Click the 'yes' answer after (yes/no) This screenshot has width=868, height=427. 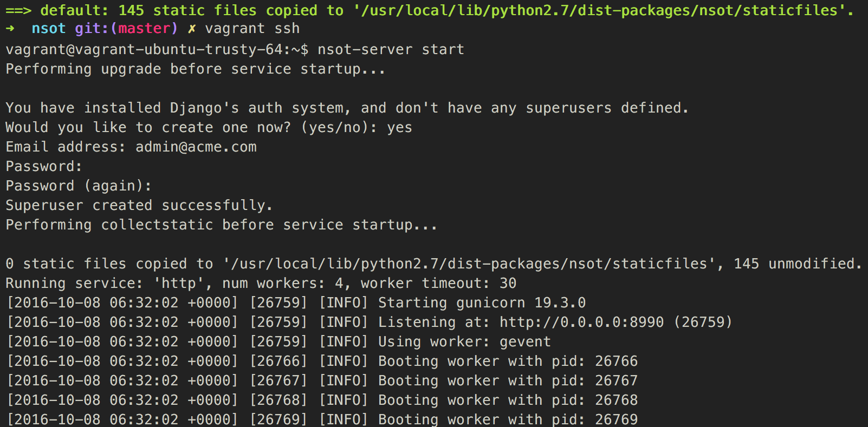(400, 128)
